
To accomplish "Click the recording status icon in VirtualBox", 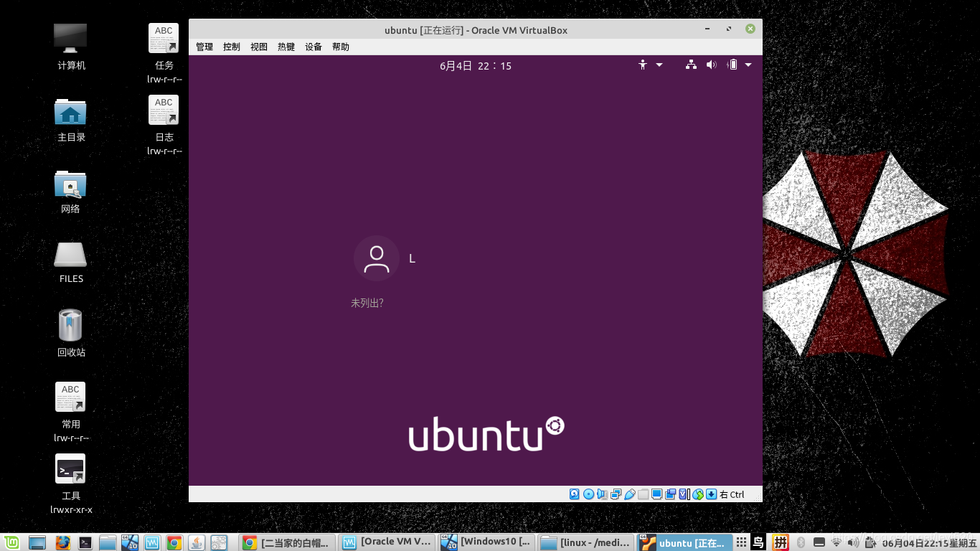I will (670, 494).
